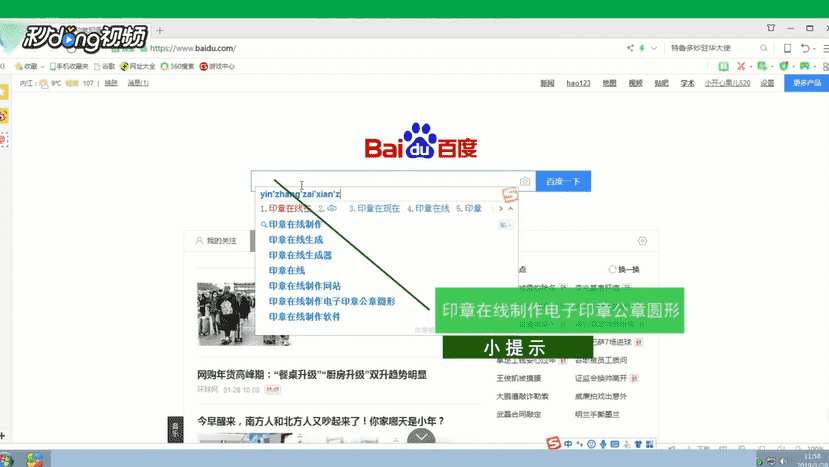Click the Sogou IME microphone voice input
829x467 pixels.
[603, 444]
